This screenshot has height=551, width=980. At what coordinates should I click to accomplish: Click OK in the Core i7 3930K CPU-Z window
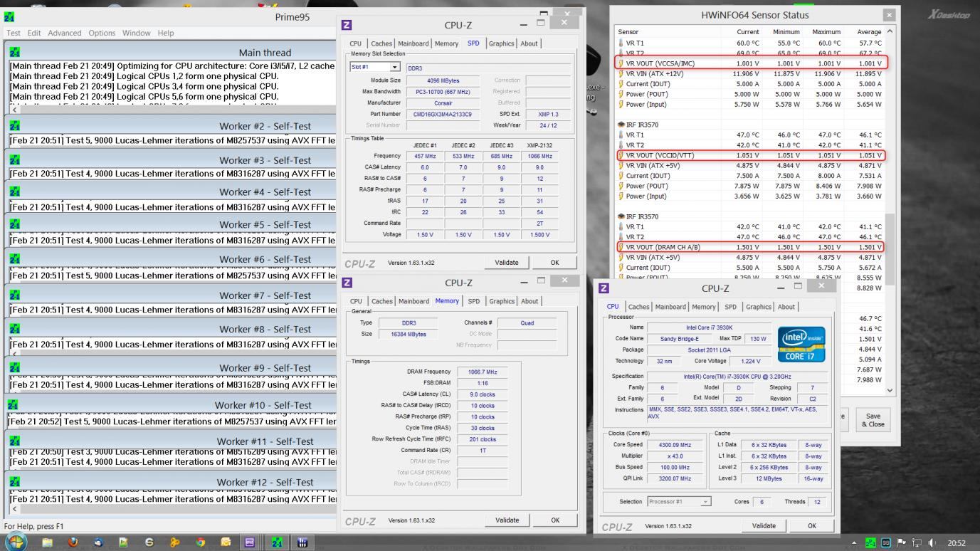(x=812, y=526)
